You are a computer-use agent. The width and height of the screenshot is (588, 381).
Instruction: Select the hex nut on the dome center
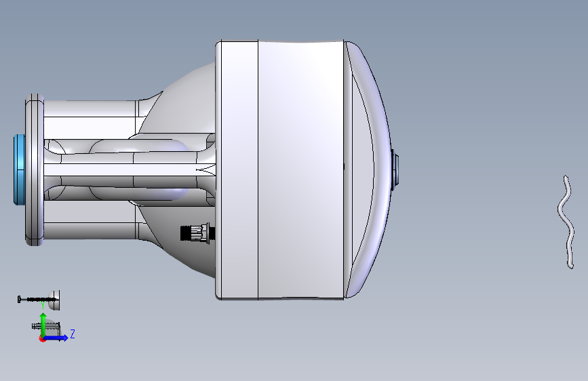point(395,170)
